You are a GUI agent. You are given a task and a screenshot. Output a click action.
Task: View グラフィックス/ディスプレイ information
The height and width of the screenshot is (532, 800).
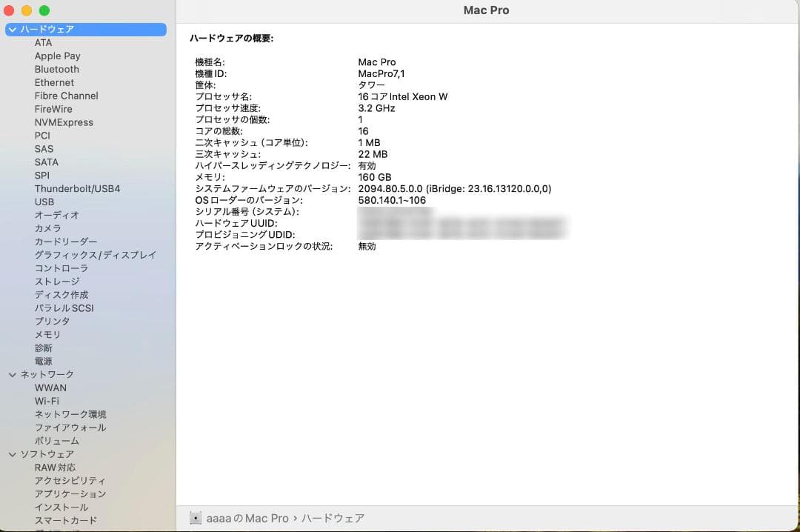click(x=95, y=254)
